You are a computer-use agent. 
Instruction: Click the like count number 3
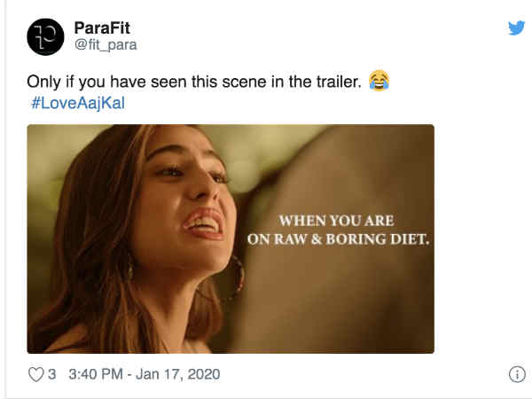point(52,374)
